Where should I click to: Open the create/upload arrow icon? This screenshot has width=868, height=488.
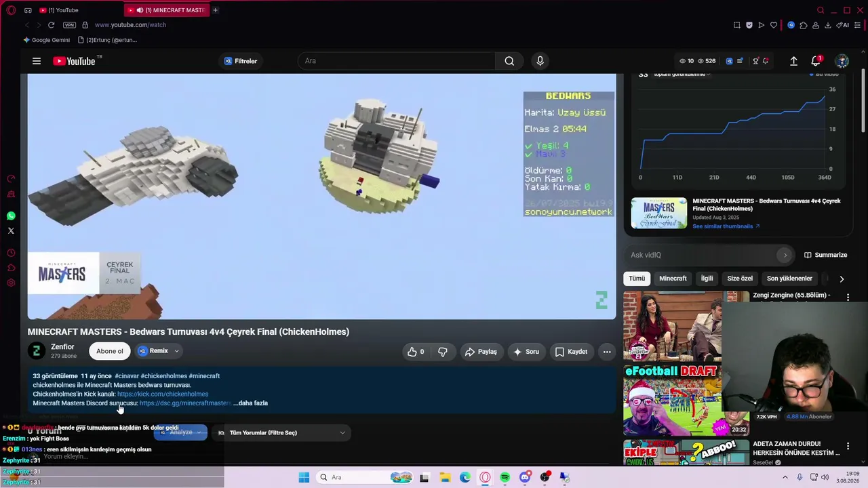click(x=793, y=61)
